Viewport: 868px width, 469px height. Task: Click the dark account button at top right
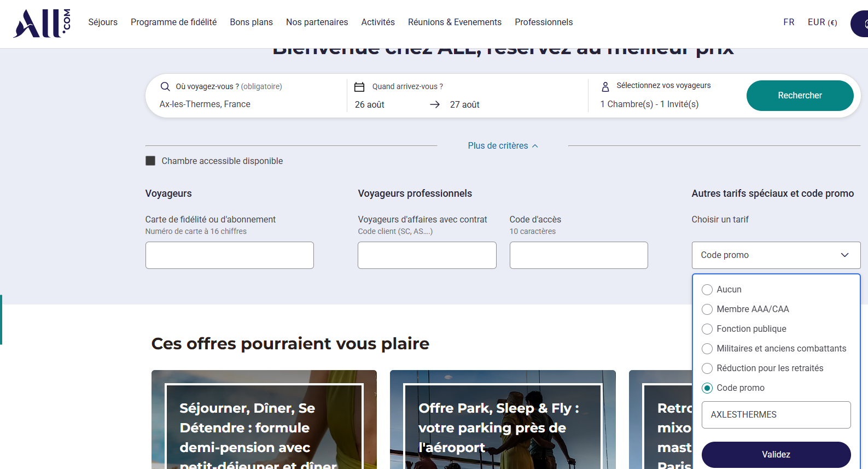coord(860,24)
